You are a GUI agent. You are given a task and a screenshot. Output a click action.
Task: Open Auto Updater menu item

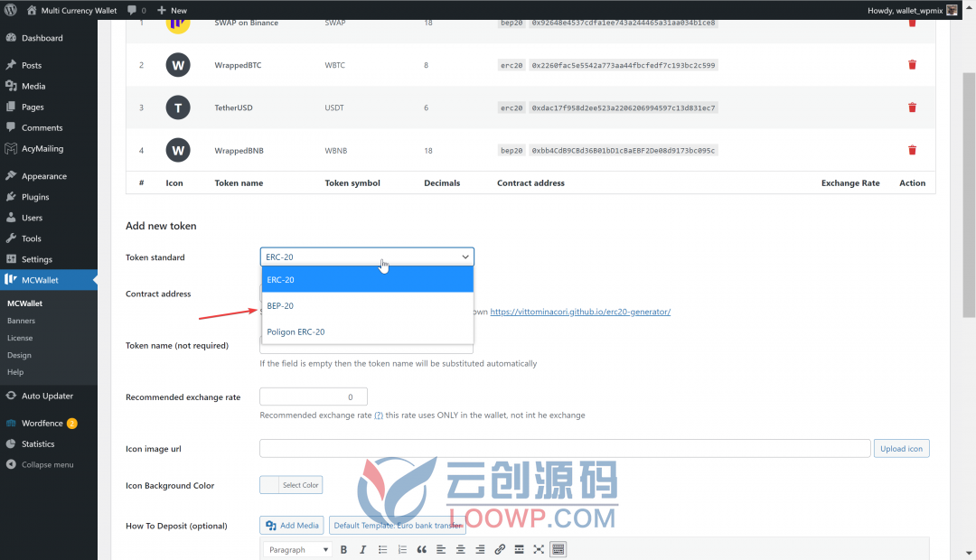[49, 396]
